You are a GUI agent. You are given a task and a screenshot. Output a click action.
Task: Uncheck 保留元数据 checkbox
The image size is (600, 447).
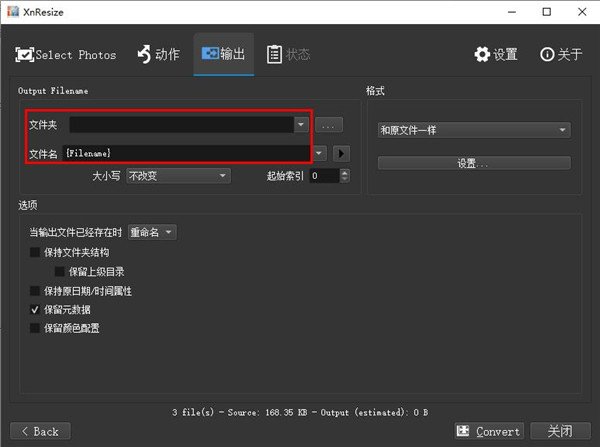point(35,309)
